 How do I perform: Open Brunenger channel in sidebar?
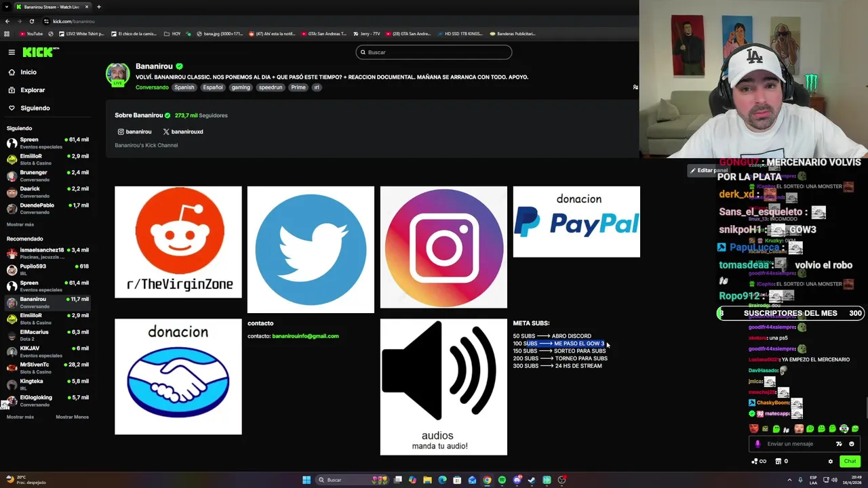pos(47,175)
